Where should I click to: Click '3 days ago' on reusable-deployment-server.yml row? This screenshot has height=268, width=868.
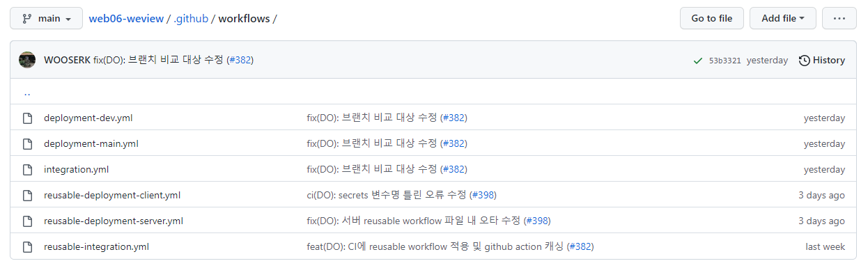821,221
